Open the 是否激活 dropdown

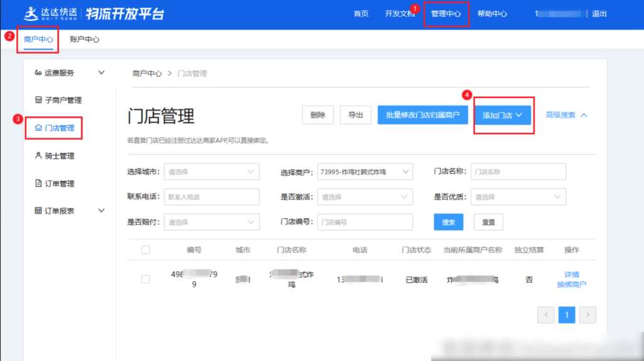click(365, 197)
